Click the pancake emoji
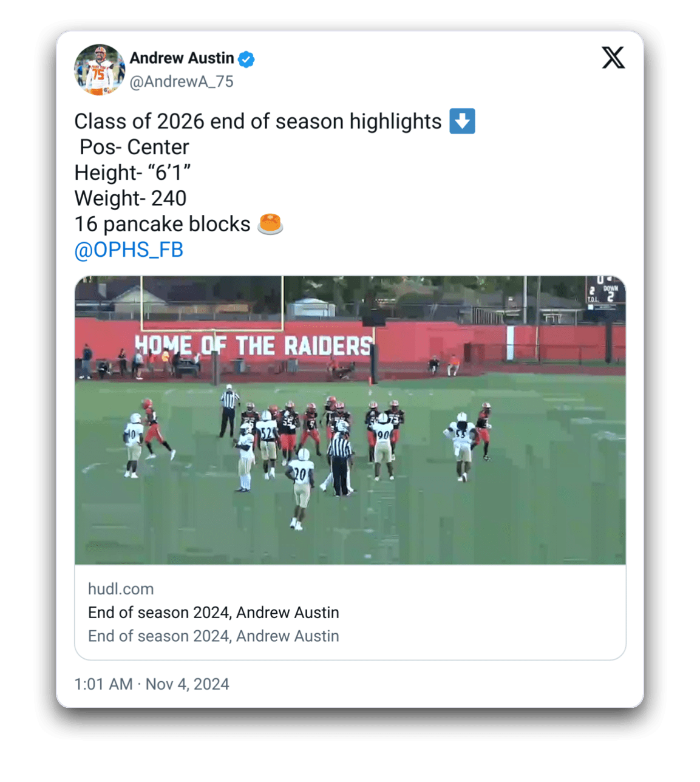 (x=270, y=224)
